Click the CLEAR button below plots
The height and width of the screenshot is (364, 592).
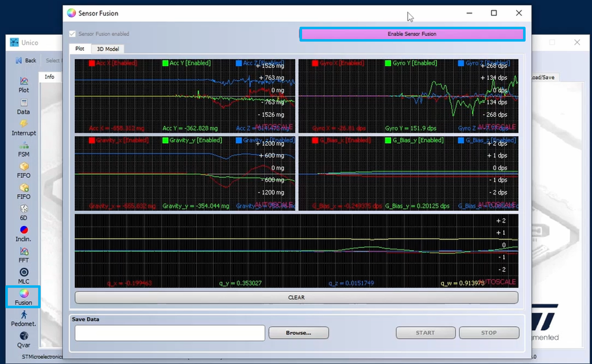[296, 297]
